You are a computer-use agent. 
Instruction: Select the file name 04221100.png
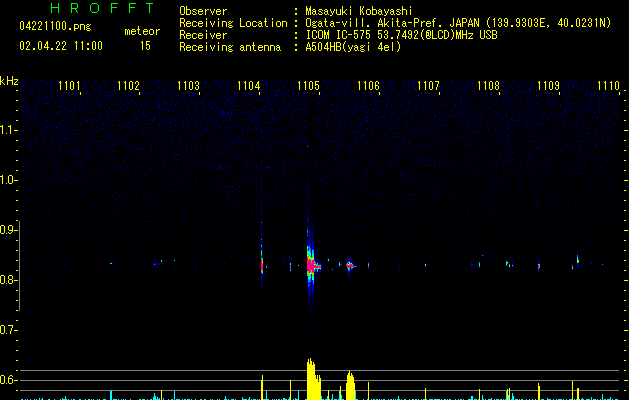click(55, 26)
